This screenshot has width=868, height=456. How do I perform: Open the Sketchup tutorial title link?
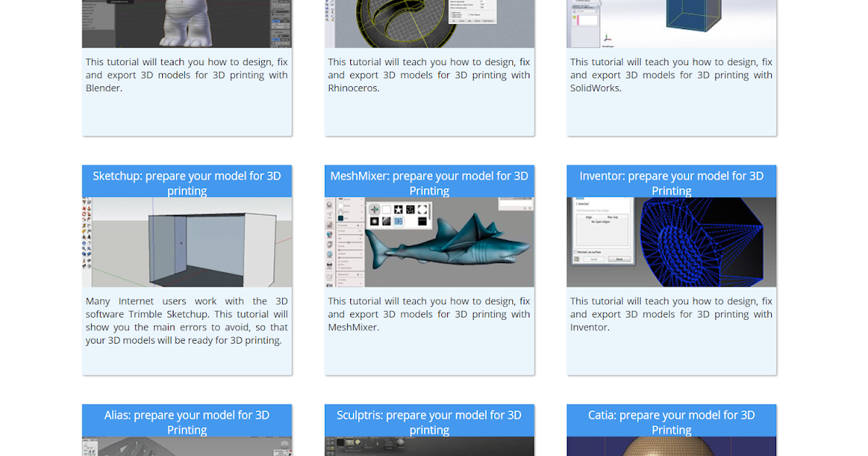pos(187,183)
